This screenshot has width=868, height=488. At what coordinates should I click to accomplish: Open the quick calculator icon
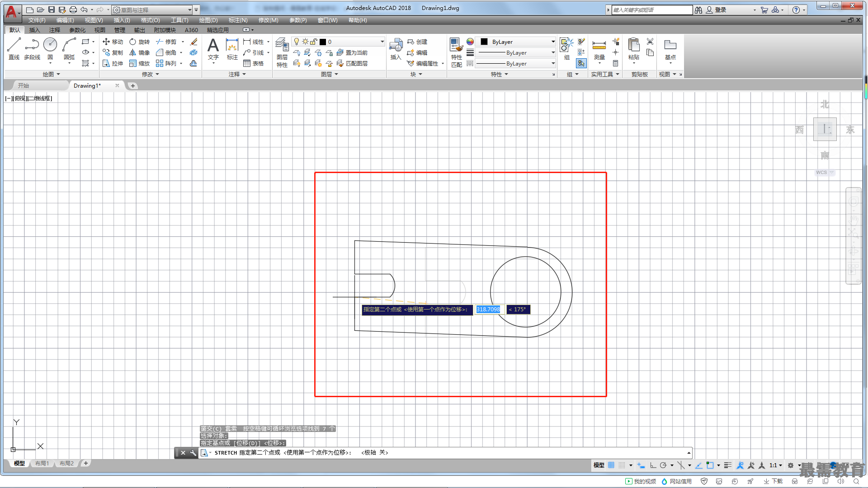tap(615, 63)
